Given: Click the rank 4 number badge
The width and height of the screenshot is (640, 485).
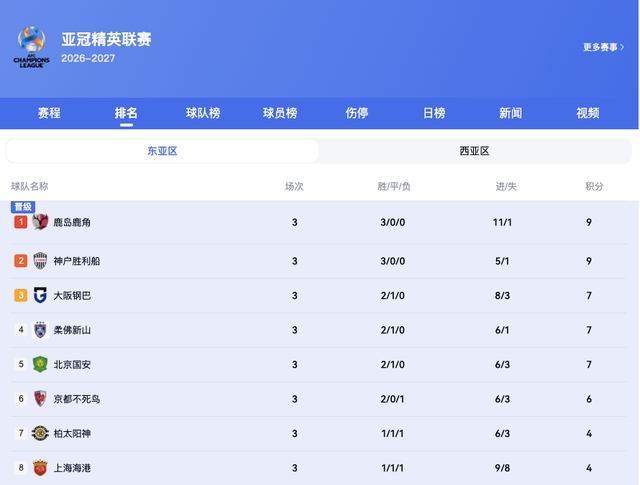Looking at the screenshot, I should [21, 329].
